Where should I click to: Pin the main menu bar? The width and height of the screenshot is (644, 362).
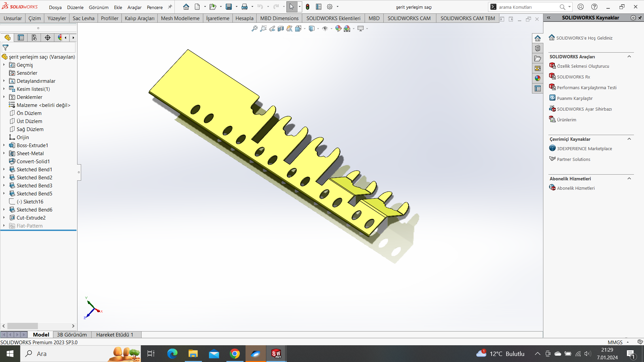(170, 7)
